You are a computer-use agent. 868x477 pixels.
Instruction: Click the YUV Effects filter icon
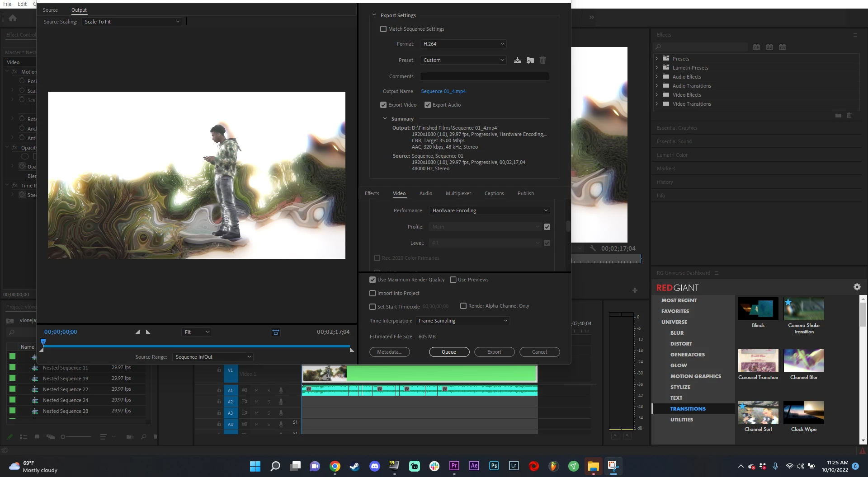[x=783, y=47]
